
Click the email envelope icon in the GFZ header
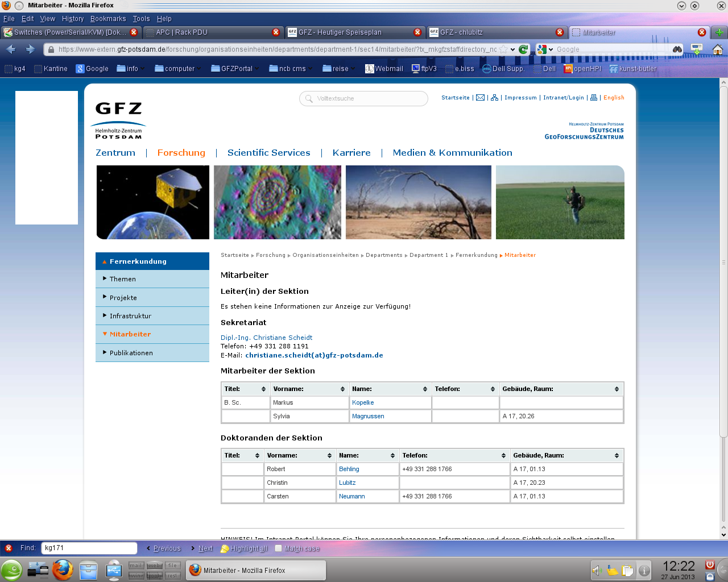480,98
